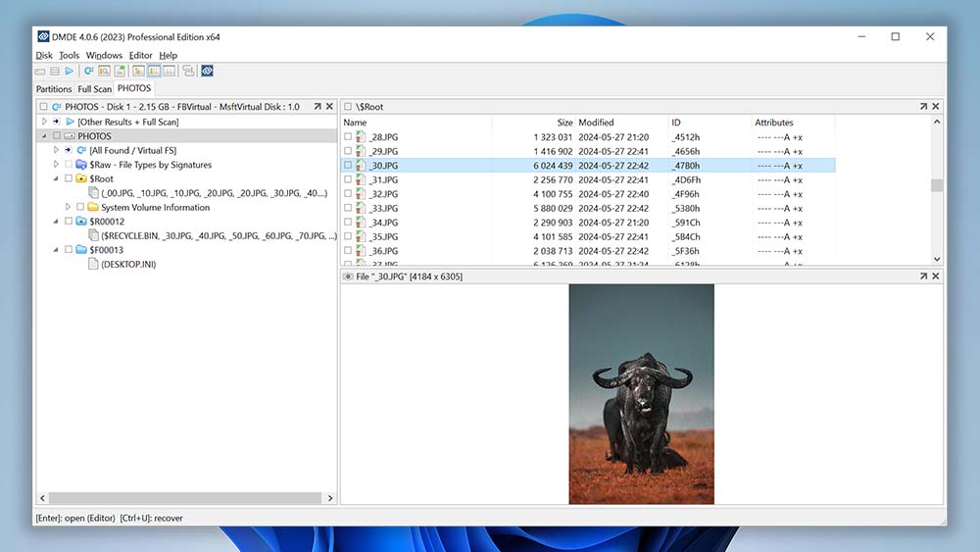980x552 pixels.
Task: Click the $R00012 folder icon
Action: pos(81,222)
